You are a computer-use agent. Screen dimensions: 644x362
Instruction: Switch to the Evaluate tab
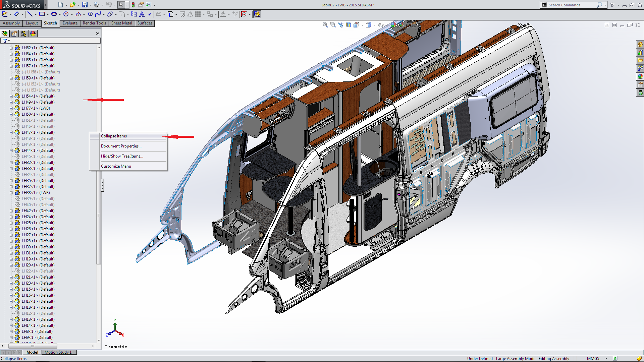(70, 23)
